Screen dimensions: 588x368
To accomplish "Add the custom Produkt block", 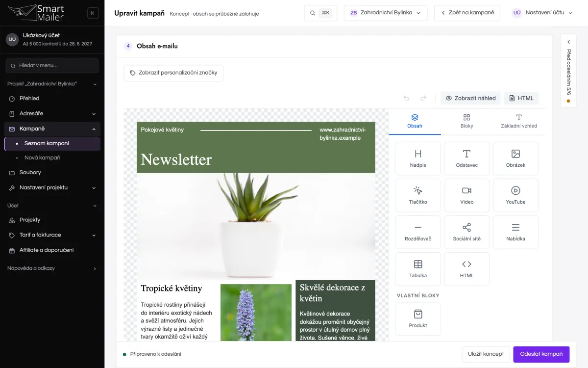I will pyautogui.click(x=418, y=319).
